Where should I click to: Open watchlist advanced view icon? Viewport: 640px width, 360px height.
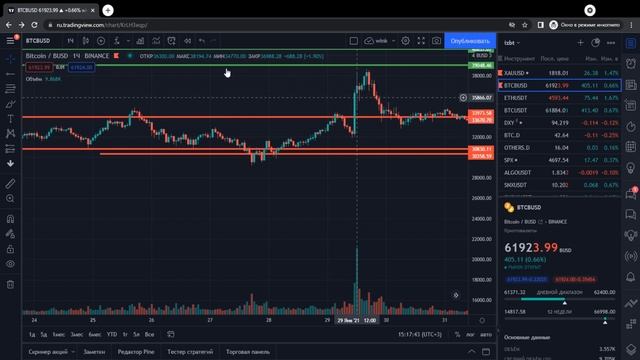tap(596, 42)
